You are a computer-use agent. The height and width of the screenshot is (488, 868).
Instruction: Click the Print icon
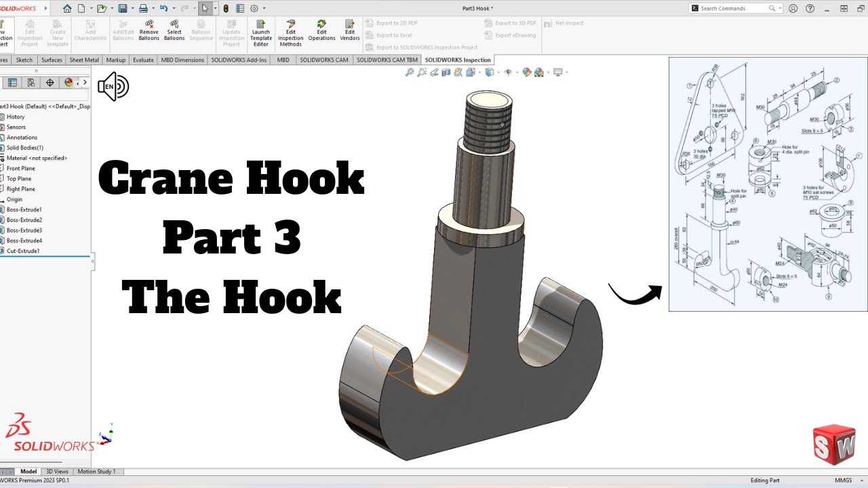(143, 8)
